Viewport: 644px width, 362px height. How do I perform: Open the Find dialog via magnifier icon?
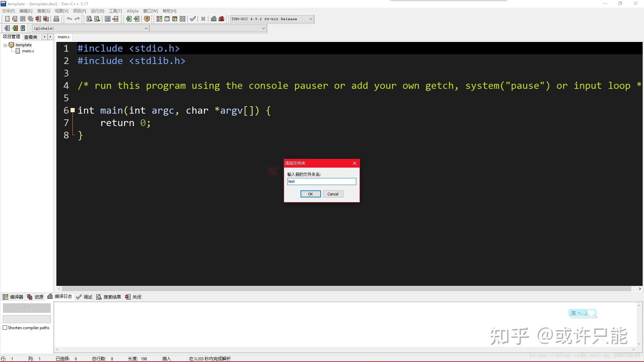tap(89, 19)
